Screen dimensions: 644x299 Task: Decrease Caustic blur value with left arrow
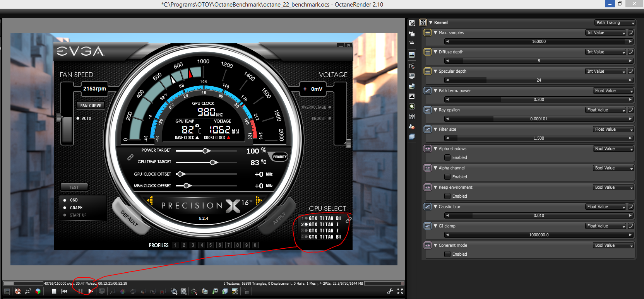447,215
